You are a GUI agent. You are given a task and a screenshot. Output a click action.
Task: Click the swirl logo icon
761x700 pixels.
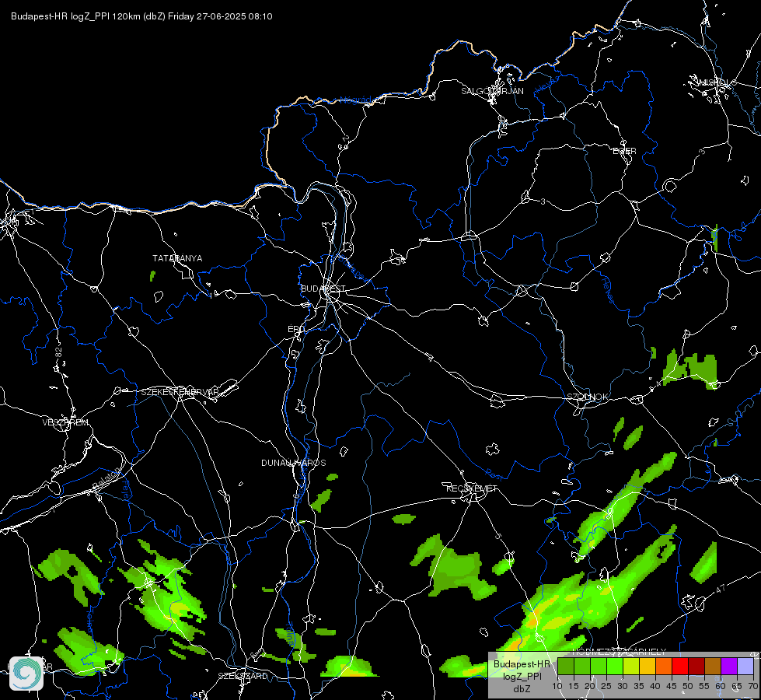(x=26, y=674)
